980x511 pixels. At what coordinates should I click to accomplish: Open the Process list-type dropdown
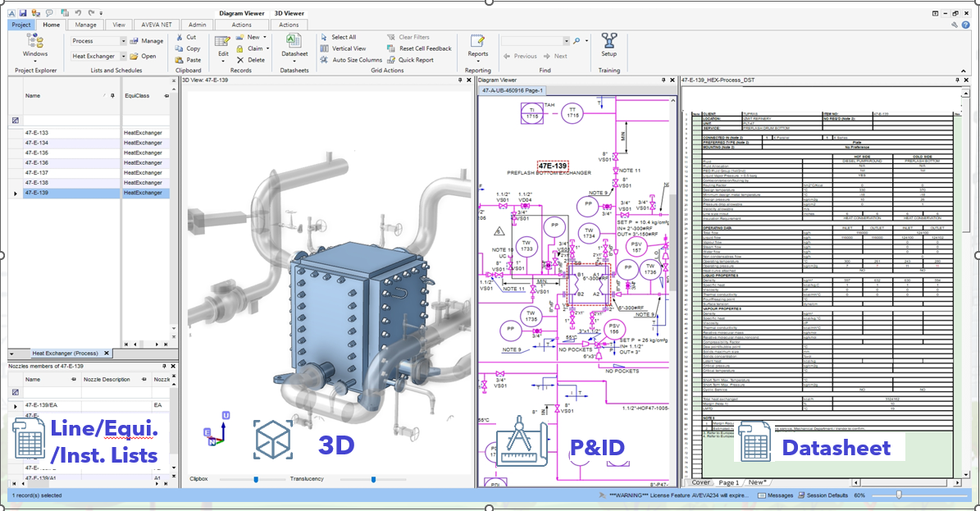[123, 41]
